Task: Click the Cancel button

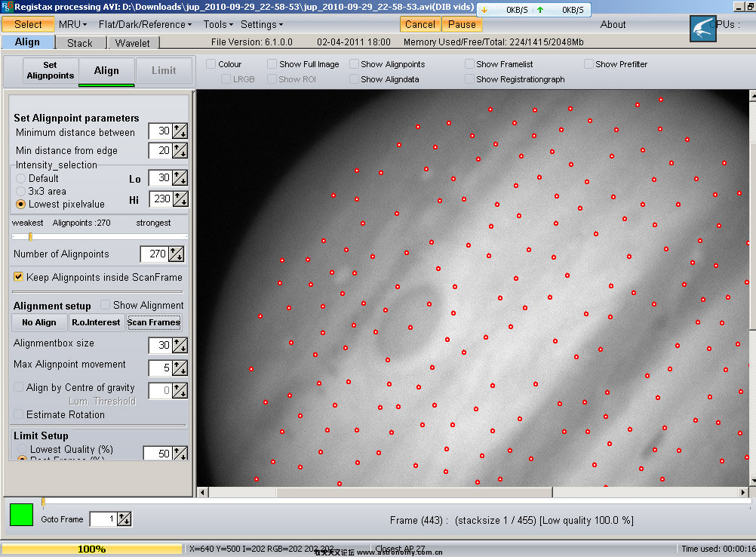Action: [x=420, y=25]
